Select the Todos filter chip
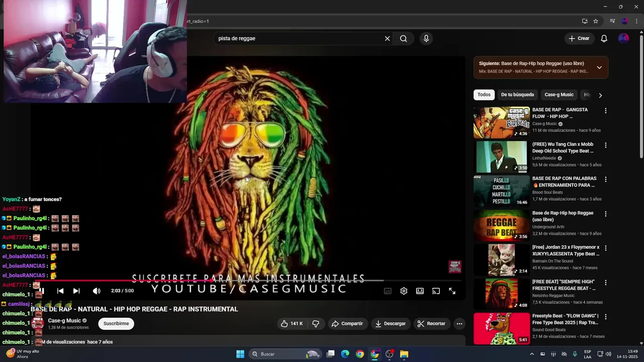644x362 pixels. (484, 95)
